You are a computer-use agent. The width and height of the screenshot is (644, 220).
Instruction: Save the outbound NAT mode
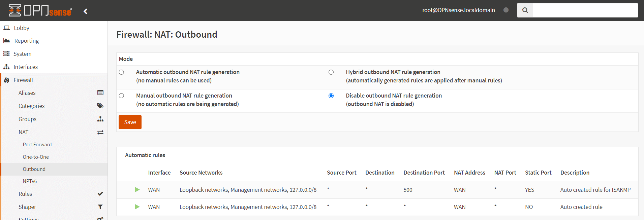130,122
